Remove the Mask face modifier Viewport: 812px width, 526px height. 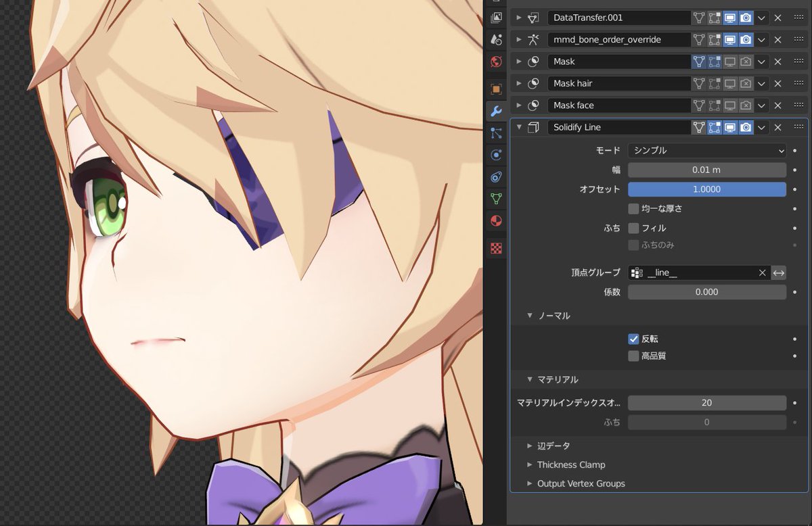click(x=778, y=105)
